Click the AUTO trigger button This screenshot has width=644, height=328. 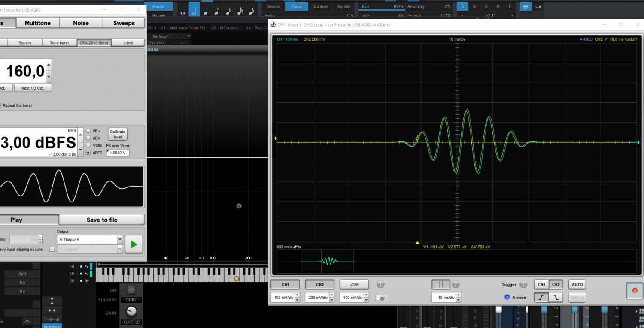point(577,284)
